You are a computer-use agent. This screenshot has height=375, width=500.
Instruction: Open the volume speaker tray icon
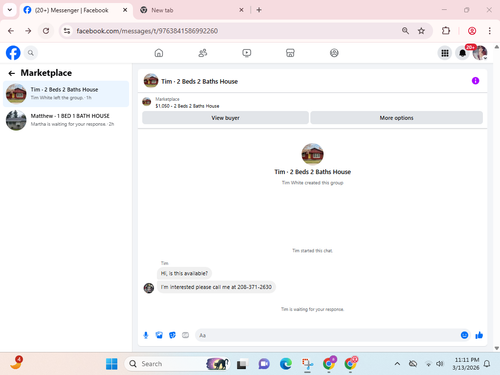(440, 364)
